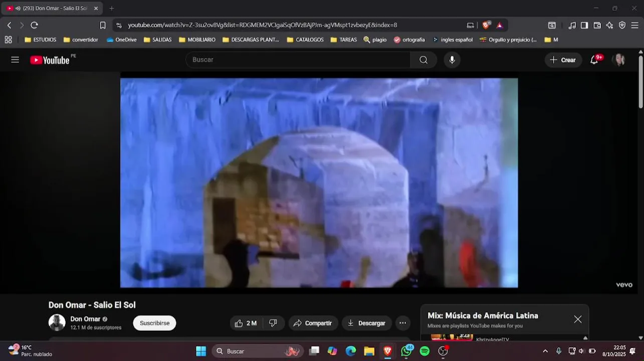Click the browser back arrow
The height and width of the screenshot is (361, 644).
[x=9, y=25]
